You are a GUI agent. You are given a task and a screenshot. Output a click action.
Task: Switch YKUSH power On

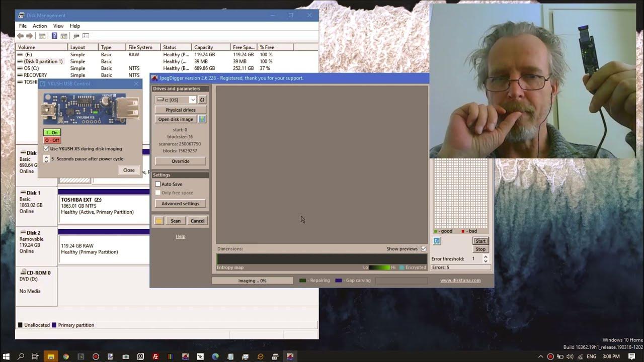(52, 133)
